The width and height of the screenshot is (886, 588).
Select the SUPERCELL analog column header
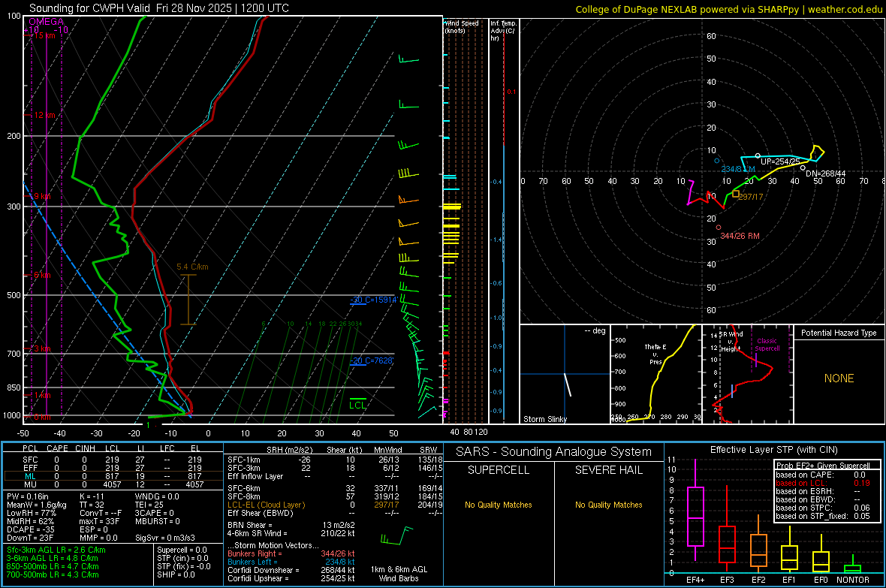coord(499,470)
